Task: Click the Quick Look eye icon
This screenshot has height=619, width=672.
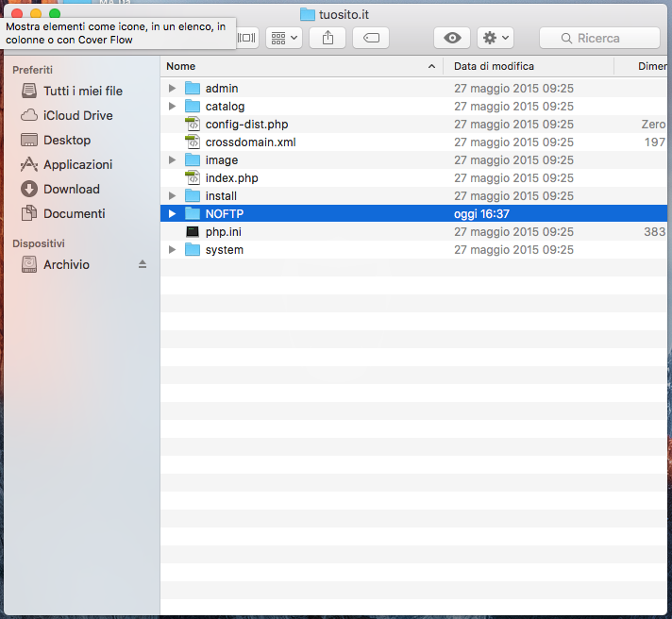Action: point(452,38)
